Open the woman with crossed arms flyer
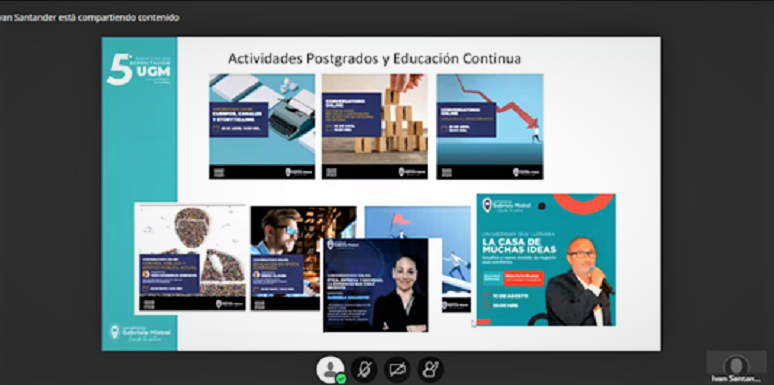 [x=376, y=285]
